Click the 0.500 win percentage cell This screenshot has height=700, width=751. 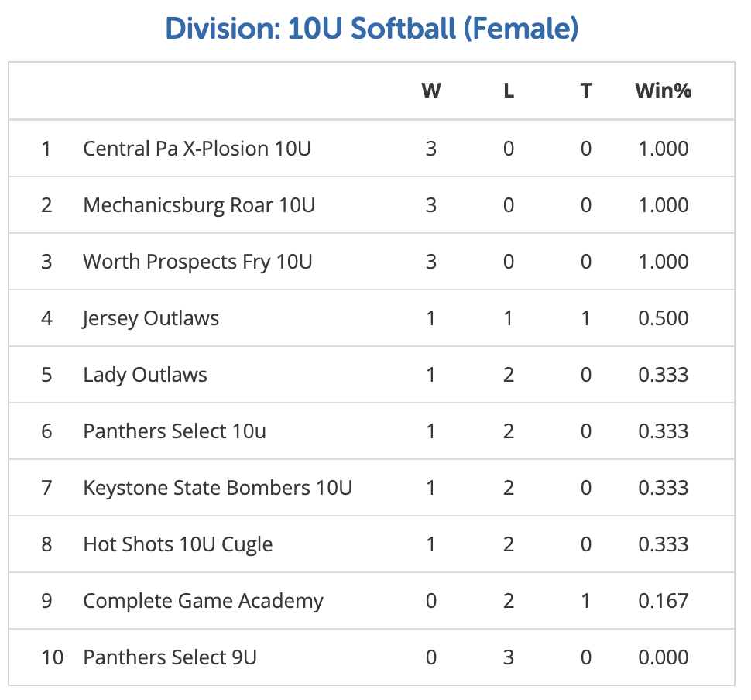click(663, 318)
